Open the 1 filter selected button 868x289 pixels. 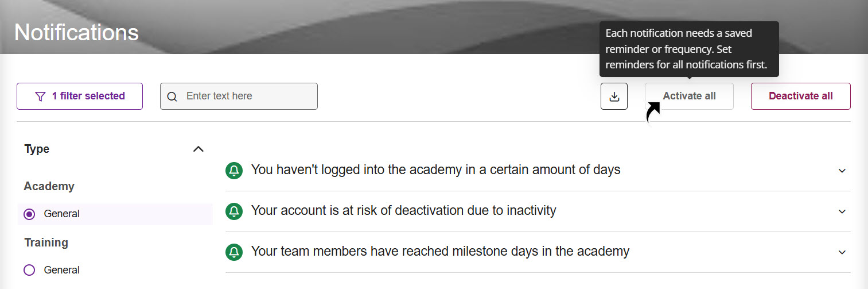pyautogui.click(x=80, y=97)
